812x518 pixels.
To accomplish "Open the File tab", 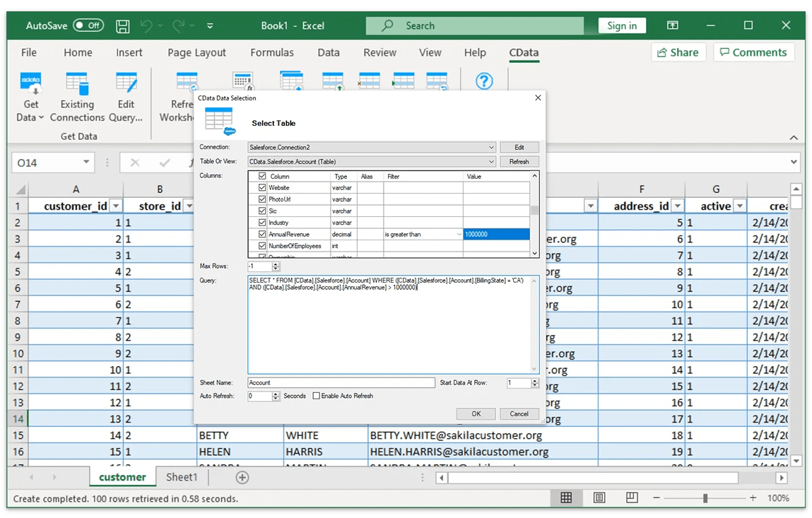I will tap(28, 52).
